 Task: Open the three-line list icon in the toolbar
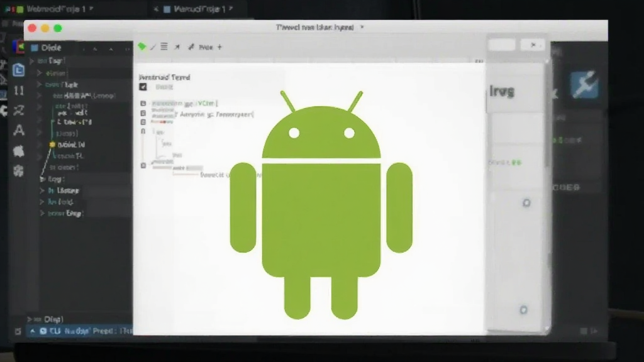click(x=164, y=47)
